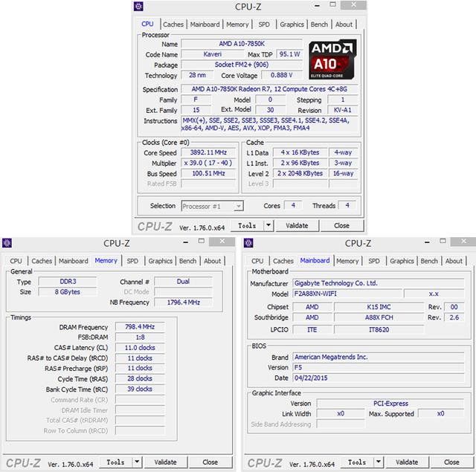Image resolution: width=476 pixels, height=472 pixels.
Task: Click Close button in top CPU window
Action: [x=341, y=225]
